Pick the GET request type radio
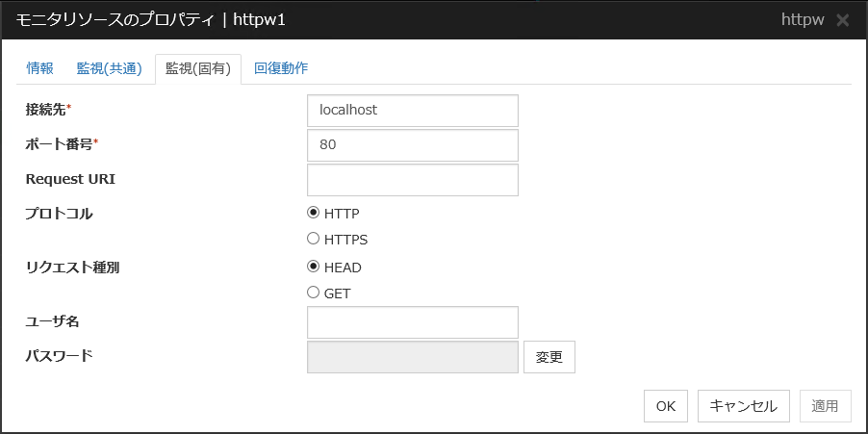This screenshot has width=868, height=434. 313,293
